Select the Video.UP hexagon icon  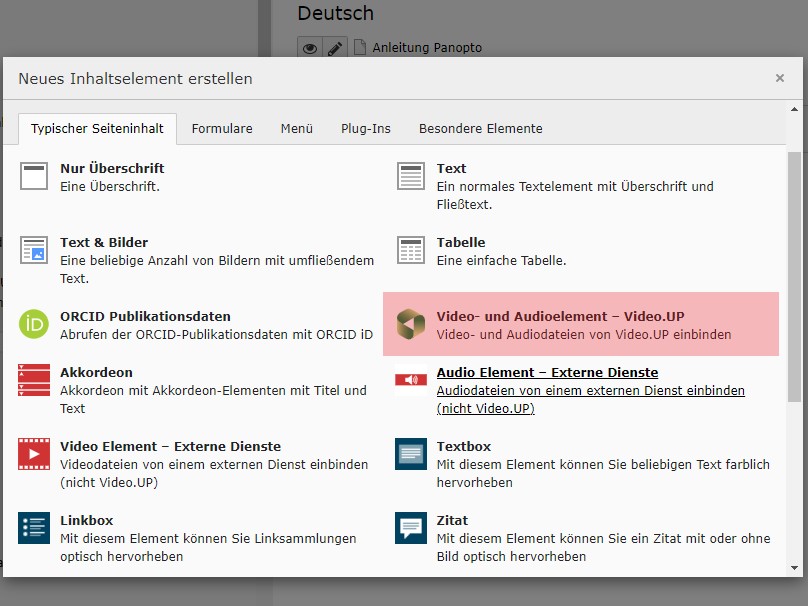(x=411, y=324)
